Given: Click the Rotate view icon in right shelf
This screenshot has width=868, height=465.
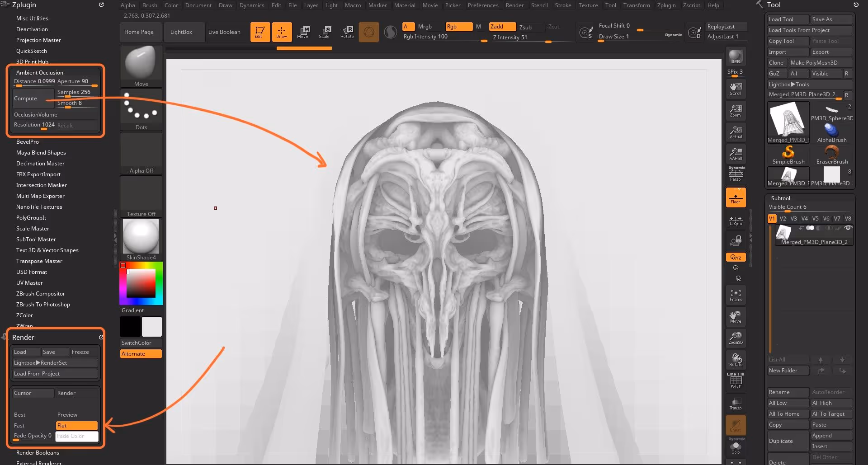Looking at the screenshot, I should [736, 360].
